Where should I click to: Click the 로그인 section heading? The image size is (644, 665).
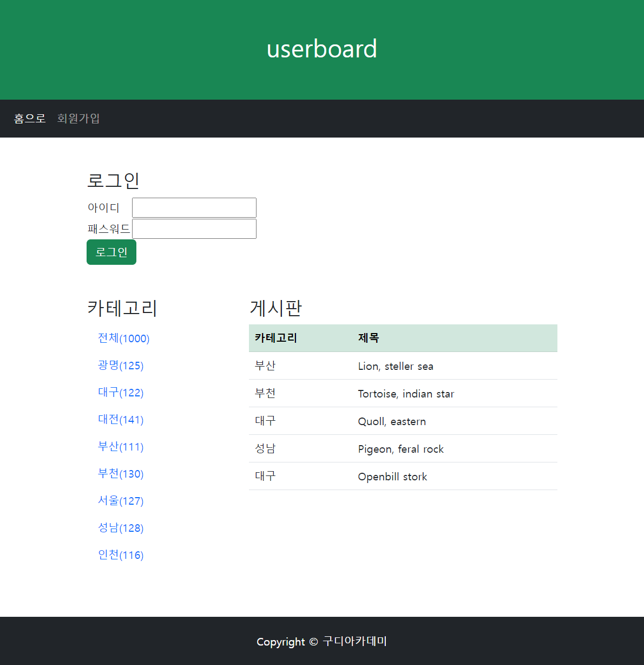tap(114, 180)
